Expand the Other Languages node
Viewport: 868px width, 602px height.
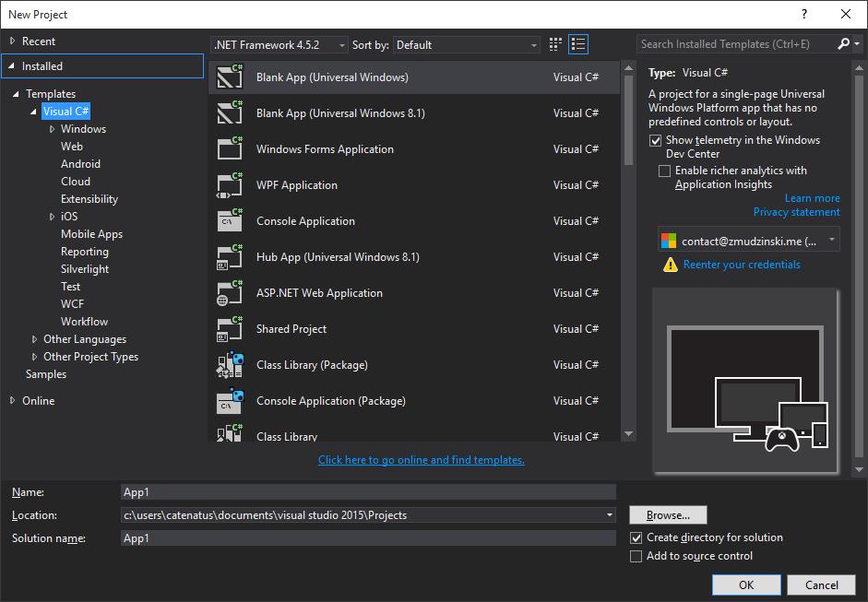pyautogui.click(x=34, y=339)
